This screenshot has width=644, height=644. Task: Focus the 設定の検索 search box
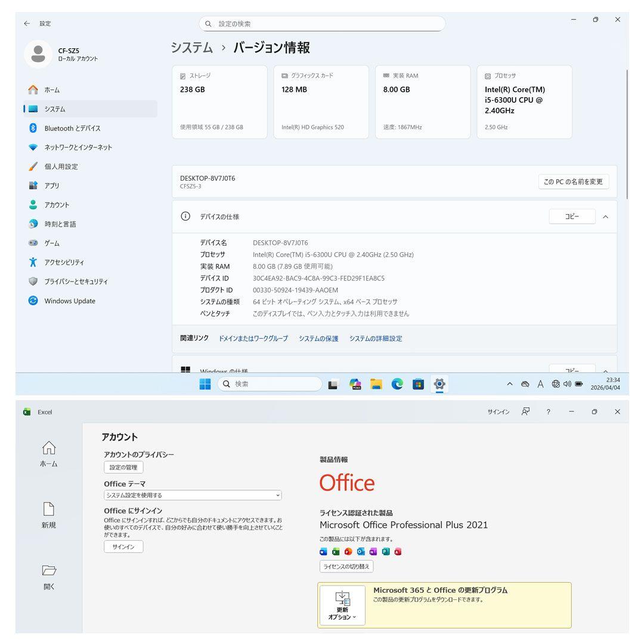[x=322, y=24]
